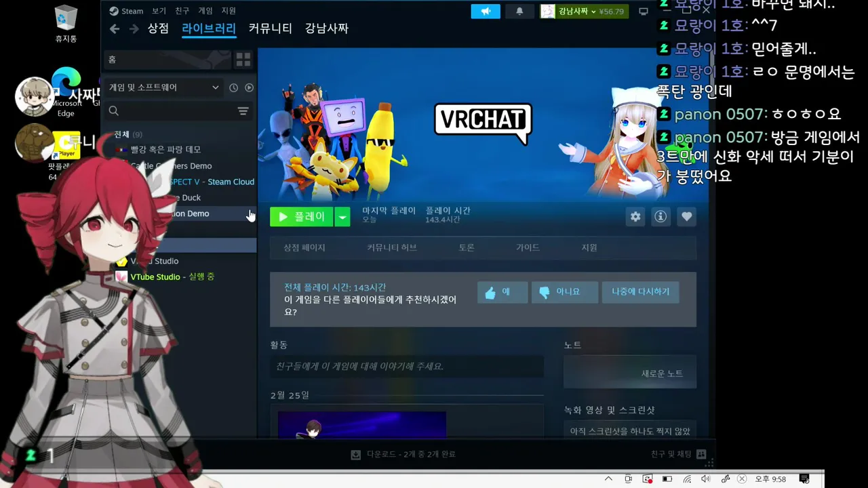Open the 게임 및 소프트웨어 dropdown
The width and height of the screenshot is (868, 488).
pyautogui.click(x=164, y=87)
